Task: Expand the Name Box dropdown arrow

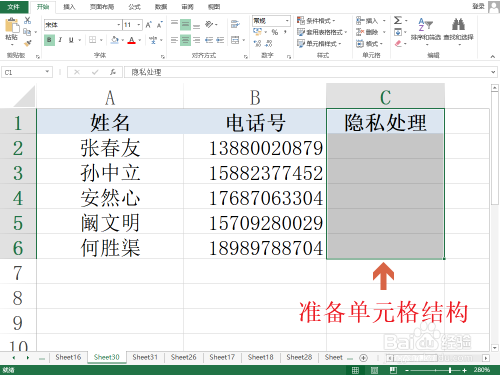Action: [x=47, y=72]
